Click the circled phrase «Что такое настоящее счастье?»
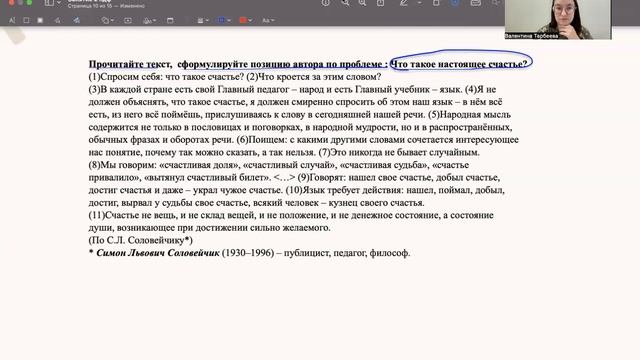The height and width of the screenshot is (360, 640). coord(459,64)
